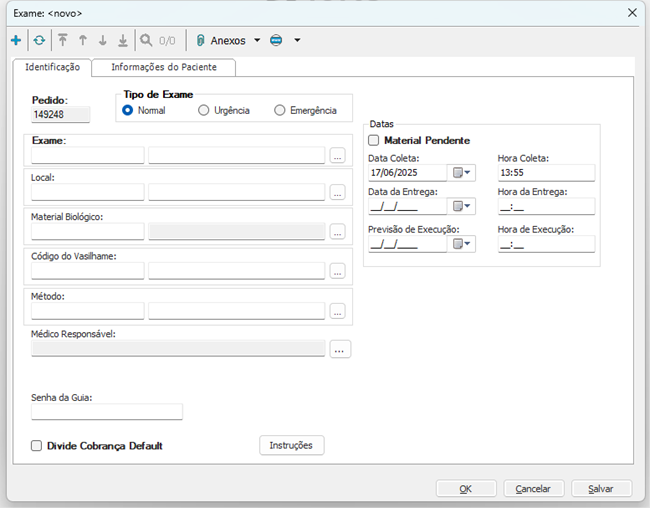The height and width of the screenshot is (508, 650).
Task: Expand the Anexos dropdown arrow
Action: (257, 41)
